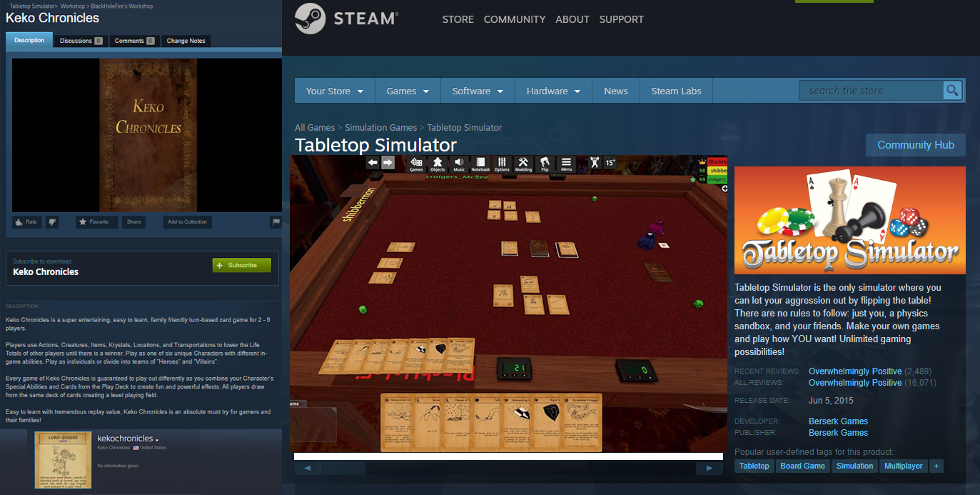Click the green Subscribe button
980x495 pixels.
click(242, 265)
